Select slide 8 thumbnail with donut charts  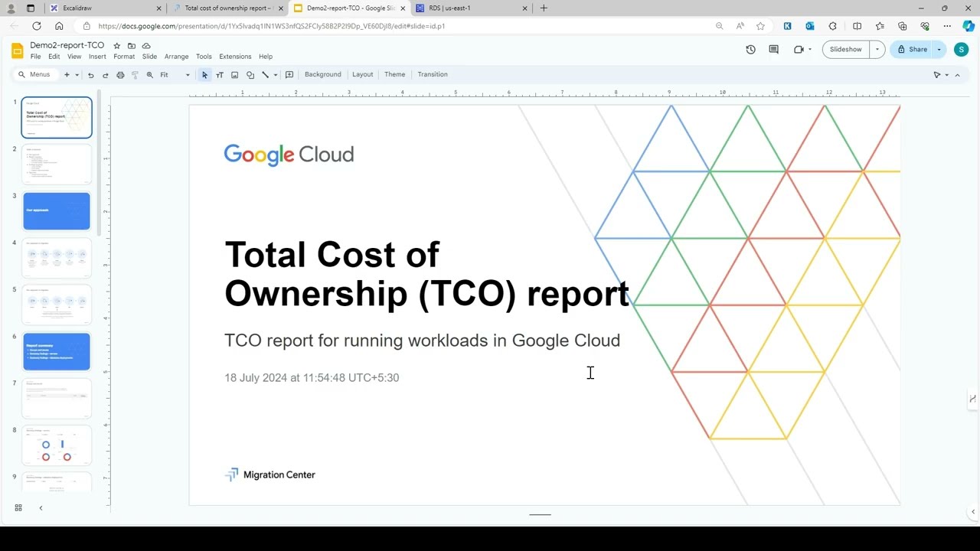point(57,445)
